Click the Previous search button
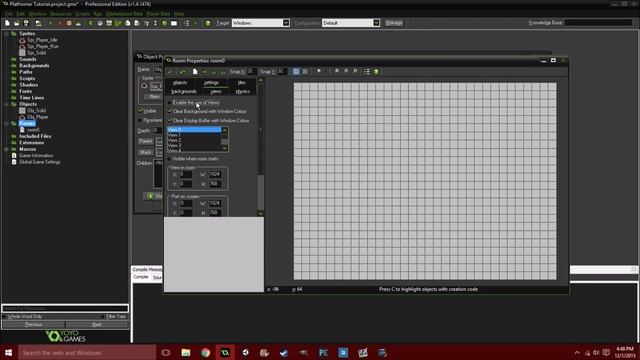640x360 pixels. click(33, 324)
